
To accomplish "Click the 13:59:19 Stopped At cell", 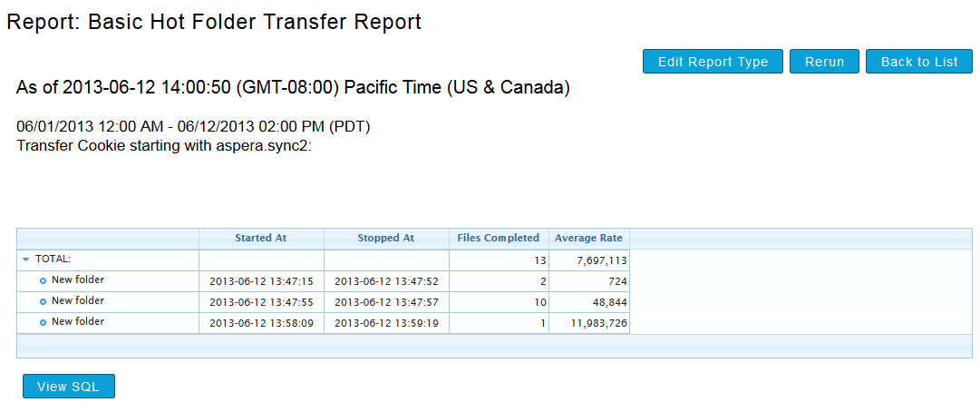I will click(386, 323).
